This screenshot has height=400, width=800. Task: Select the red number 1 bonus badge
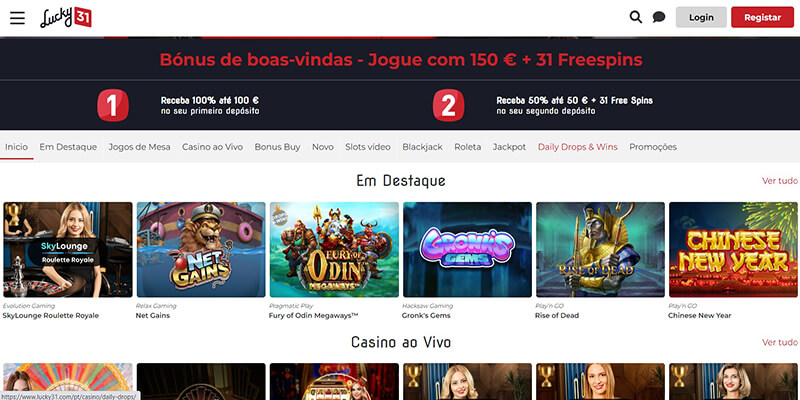click(113, 105)
